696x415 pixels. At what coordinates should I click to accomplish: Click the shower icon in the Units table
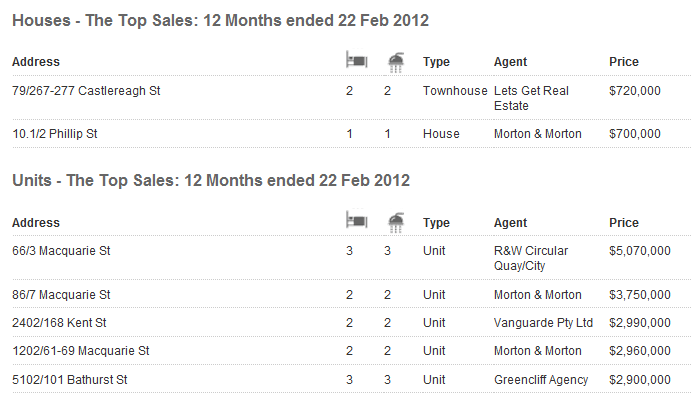396,222
